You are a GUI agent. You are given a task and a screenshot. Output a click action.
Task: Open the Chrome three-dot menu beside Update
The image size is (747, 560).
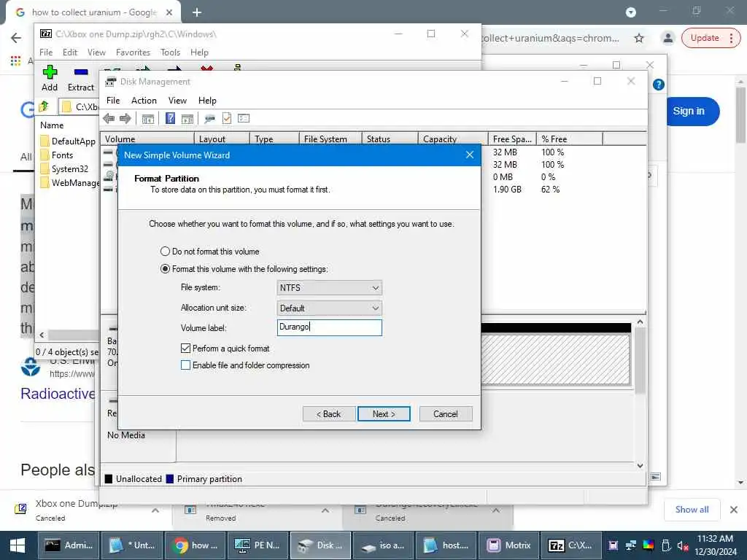731,38
